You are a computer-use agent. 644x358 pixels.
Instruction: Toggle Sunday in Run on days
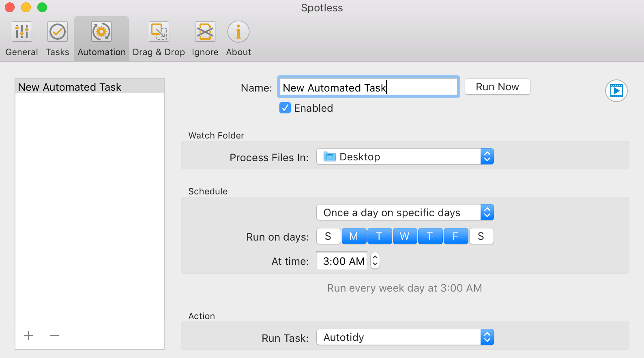328,236
